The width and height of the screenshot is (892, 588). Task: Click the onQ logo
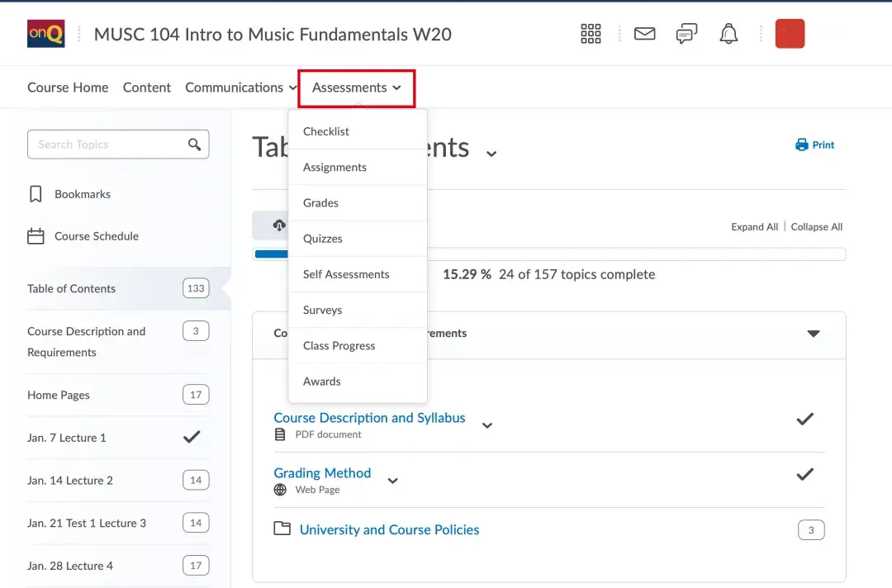click(x=45, y=34)
